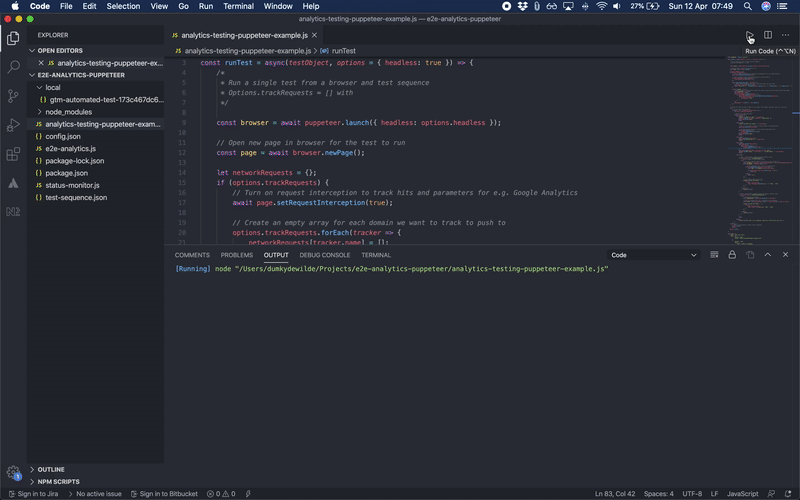Click the JavaScript language mode in status bar

point(742,494)
